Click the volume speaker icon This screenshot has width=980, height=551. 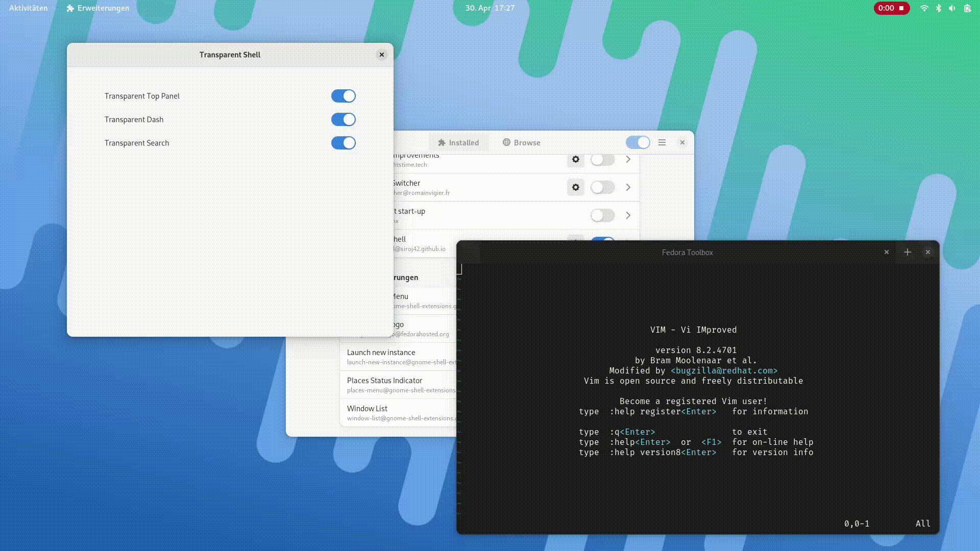(952, 8)
